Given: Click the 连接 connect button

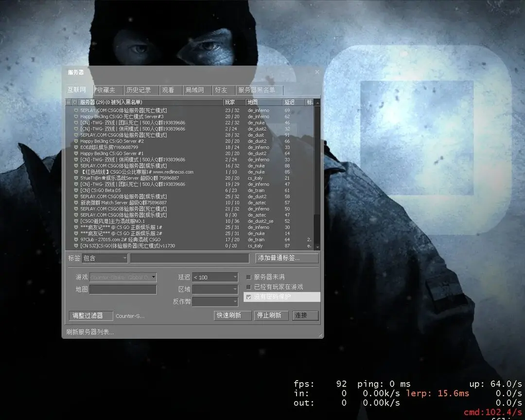Looking at the screenshot, I should point(305,315).
